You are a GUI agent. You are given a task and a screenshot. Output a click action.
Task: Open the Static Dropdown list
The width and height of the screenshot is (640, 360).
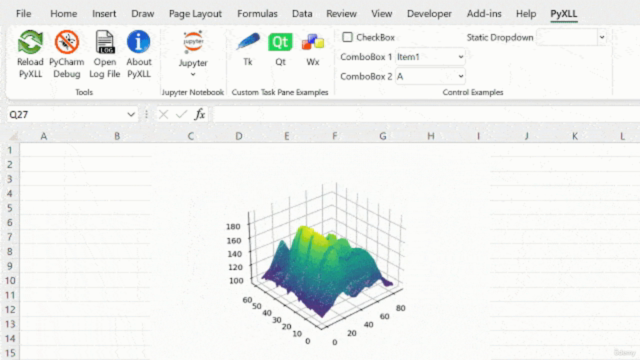pos(602,37)
